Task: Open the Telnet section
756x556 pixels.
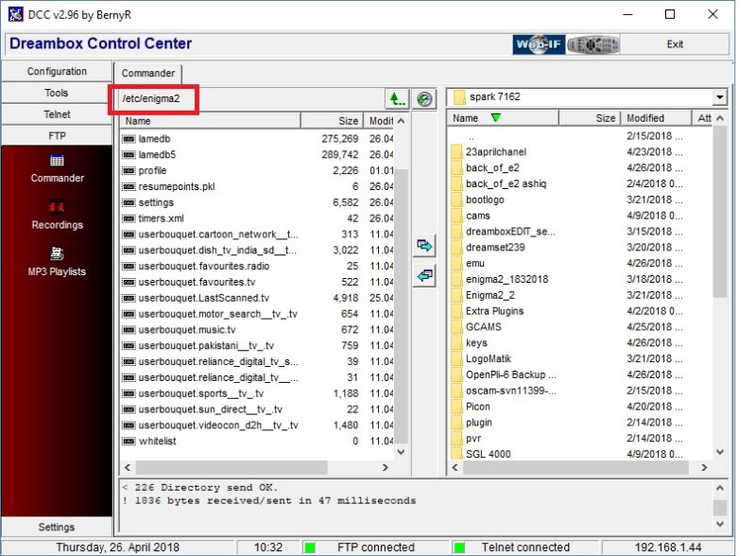Action: pos(57,114)
